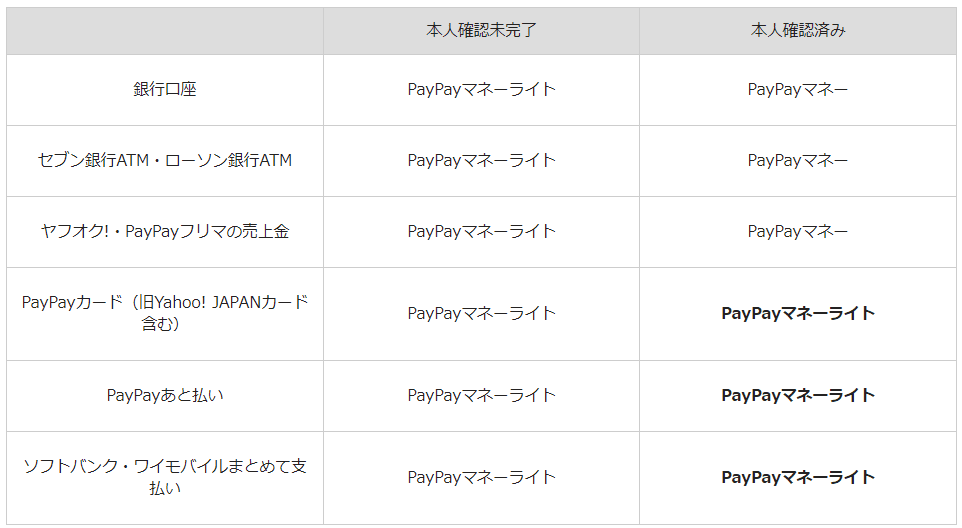Click PayPayマネー in the 銀行口座 row
Viewport: 962px width, 528px height.
[x=798, y=89]
